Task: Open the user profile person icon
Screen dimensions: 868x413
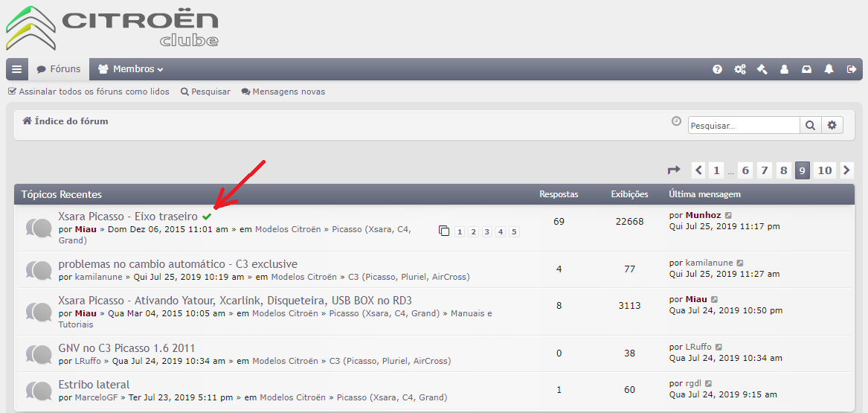Action: tap(784, 69)
